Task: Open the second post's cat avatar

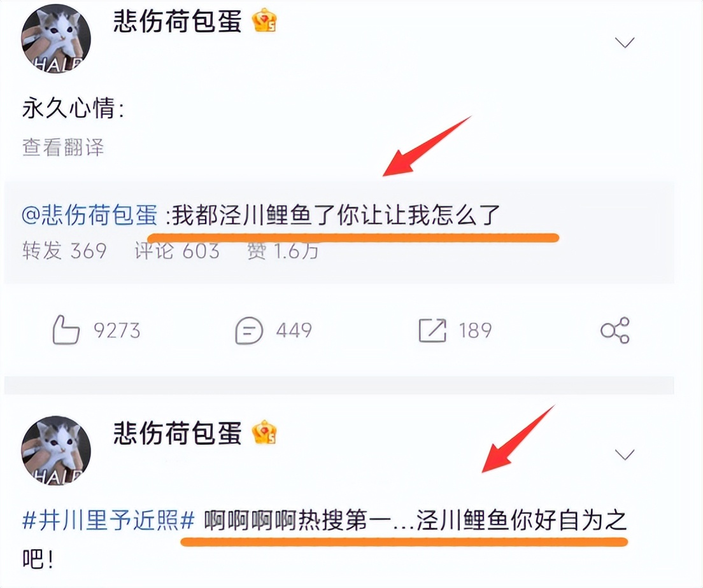Action: coord(56,451)
